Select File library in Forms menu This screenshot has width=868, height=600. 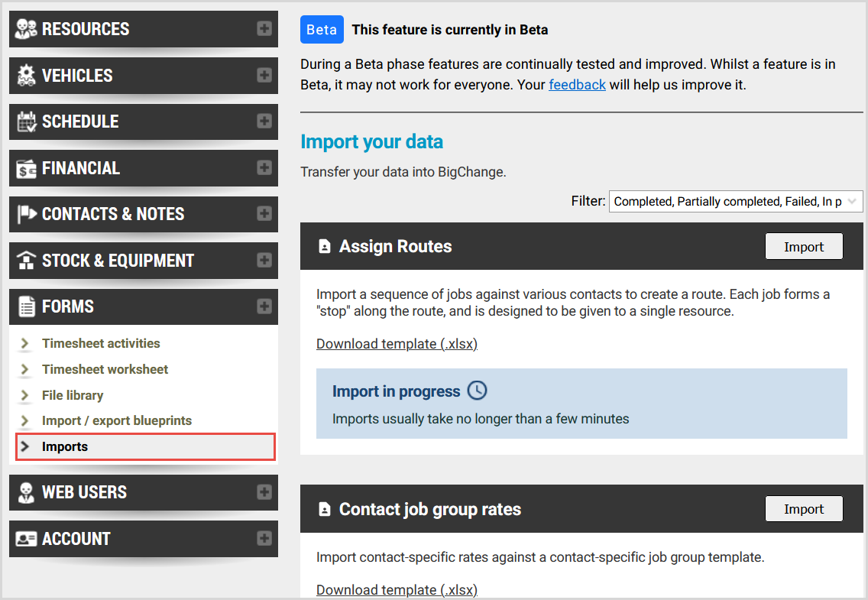(x=73, y=395)
